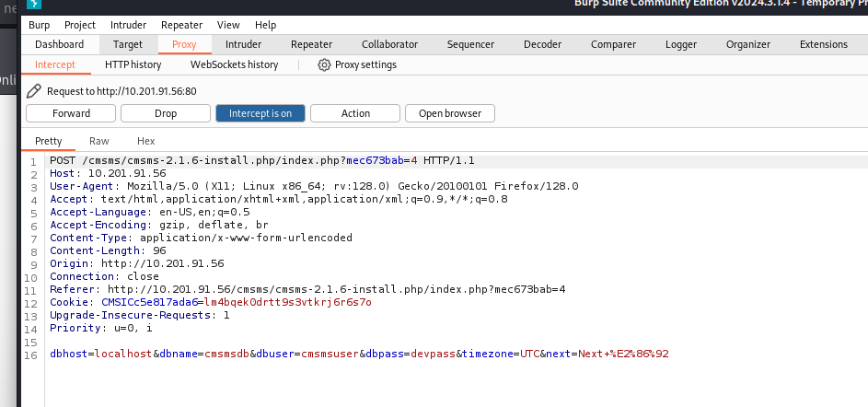
Task: Switch to the Hex view tab
Action: 145,141
